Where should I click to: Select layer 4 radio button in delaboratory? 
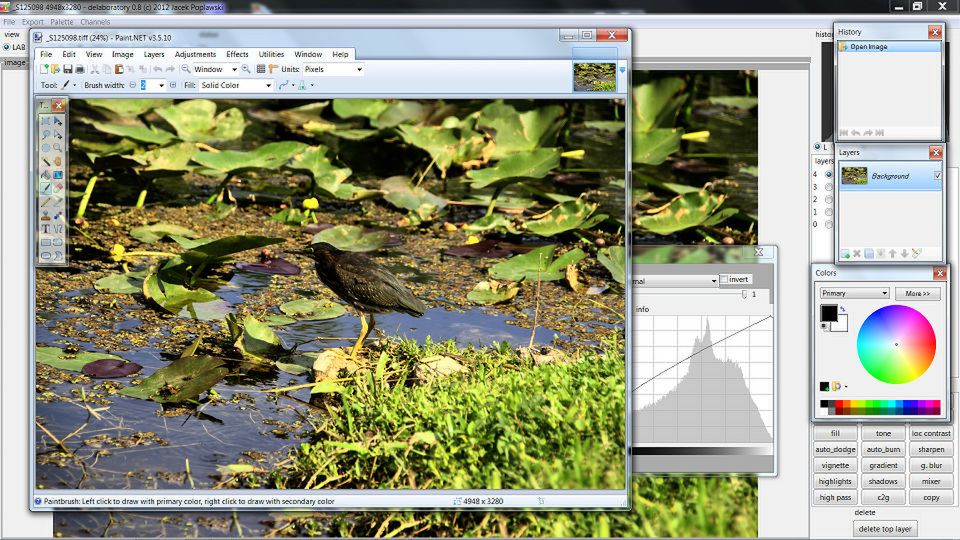(x=828, y=174)
